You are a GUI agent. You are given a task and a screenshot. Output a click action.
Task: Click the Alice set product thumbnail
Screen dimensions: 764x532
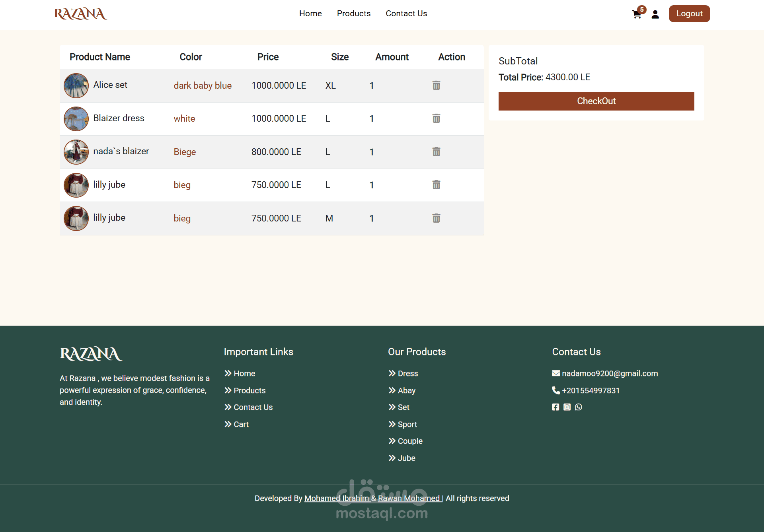[76, 85]
